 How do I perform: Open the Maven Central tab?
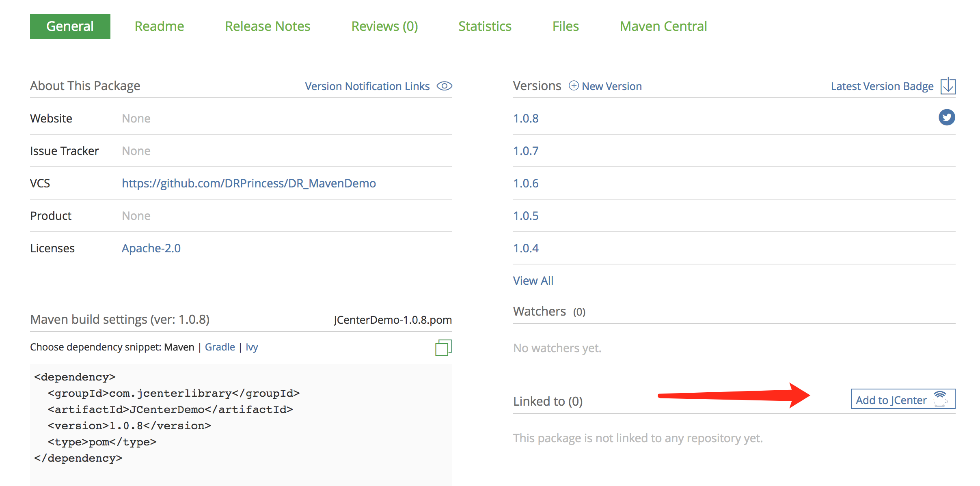click(663, 26)
